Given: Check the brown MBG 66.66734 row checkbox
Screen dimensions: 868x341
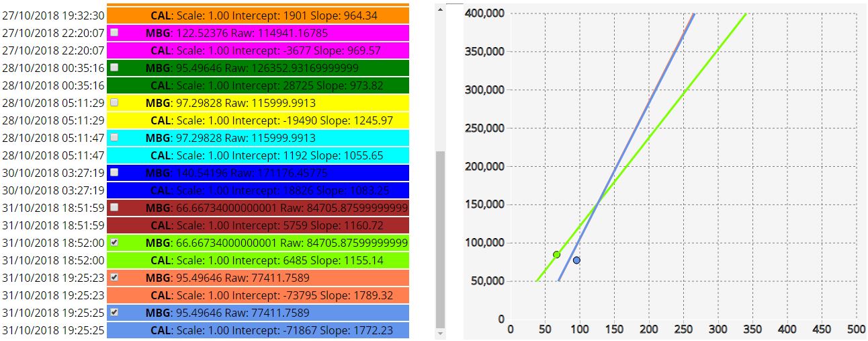Looking at the screenshot, I should click(114, 207).
